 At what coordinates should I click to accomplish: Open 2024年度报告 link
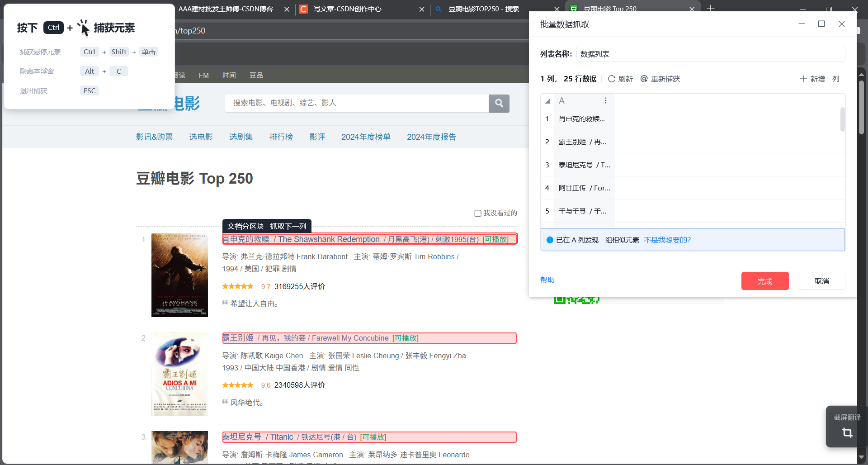pyautogui.click(x=431, y=137)
